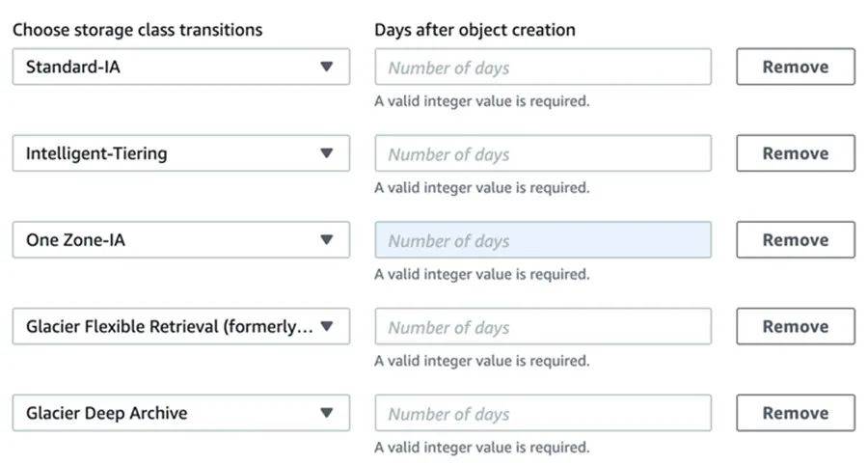The image size is (868, 465).
Task: Open the Glacier Deep Archive dropdown
Action: click(x=181, y=412)
